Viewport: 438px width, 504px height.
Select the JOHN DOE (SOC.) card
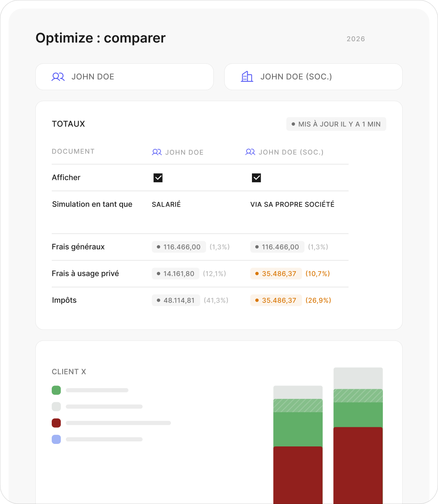(313, 77)
